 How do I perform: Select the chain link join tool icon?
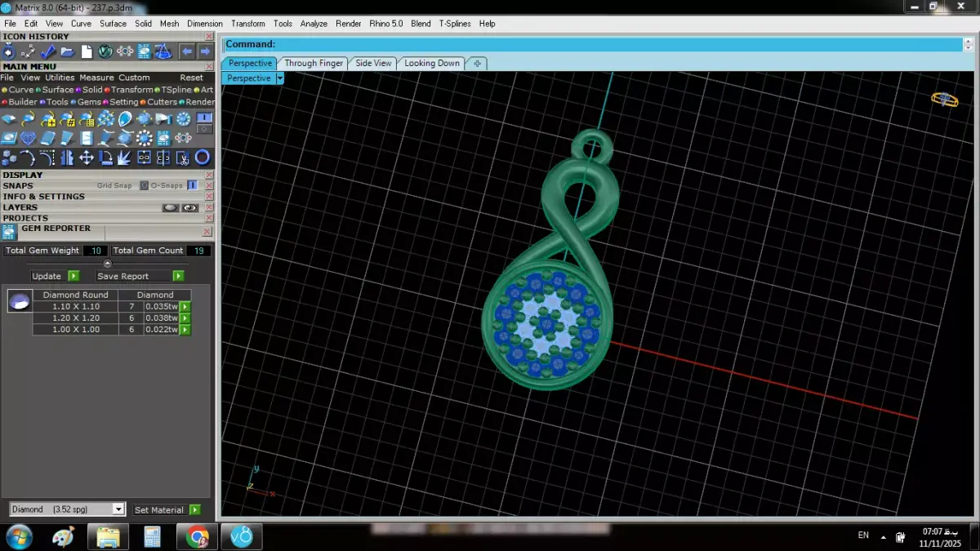pyautogui.click(x=144, y=158)
